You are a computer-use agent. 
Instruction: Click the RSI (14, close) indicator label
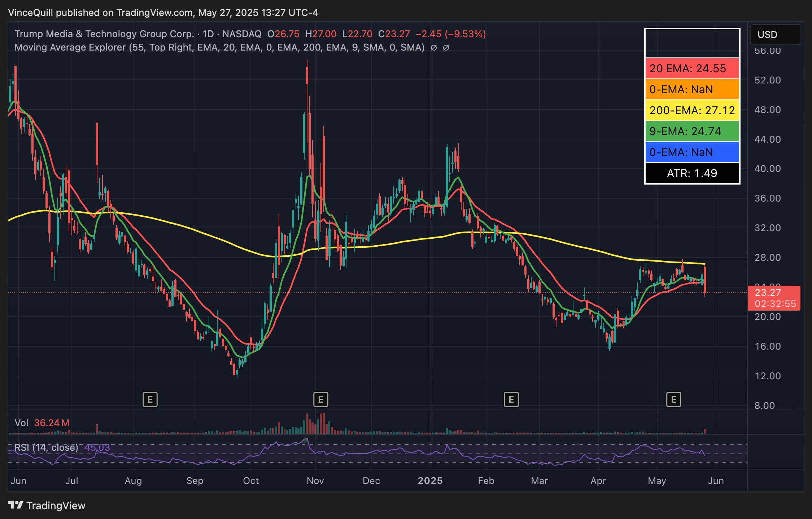tap(46, 447)
